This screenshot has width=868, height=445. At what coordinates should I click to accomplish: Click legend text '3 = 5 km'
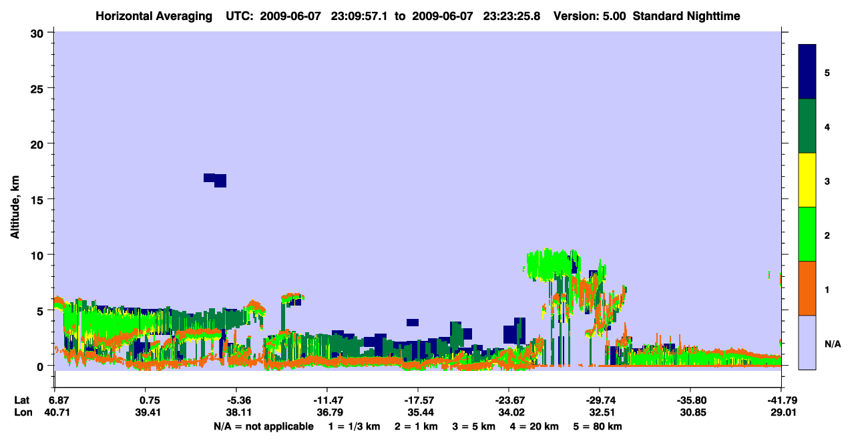pyautogui.click(x=473, y=426)
